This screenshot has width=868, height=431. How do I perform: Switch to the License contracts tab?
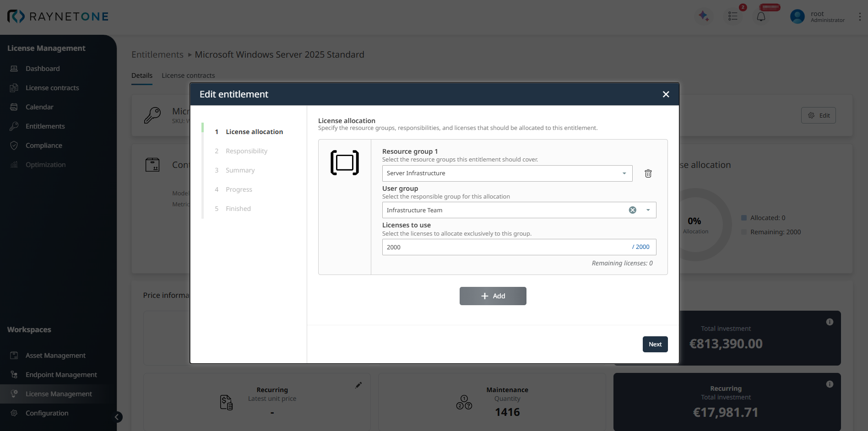188,75
